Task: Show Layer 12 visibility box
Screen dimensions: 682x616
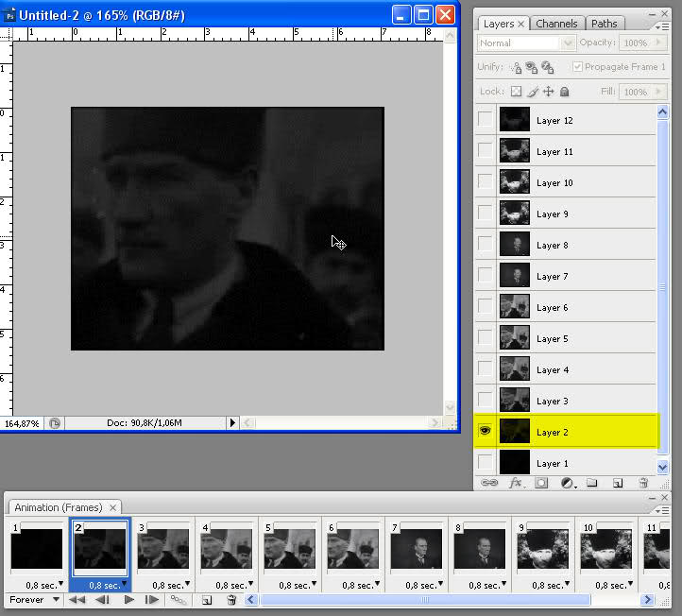Action: (486, 120)
